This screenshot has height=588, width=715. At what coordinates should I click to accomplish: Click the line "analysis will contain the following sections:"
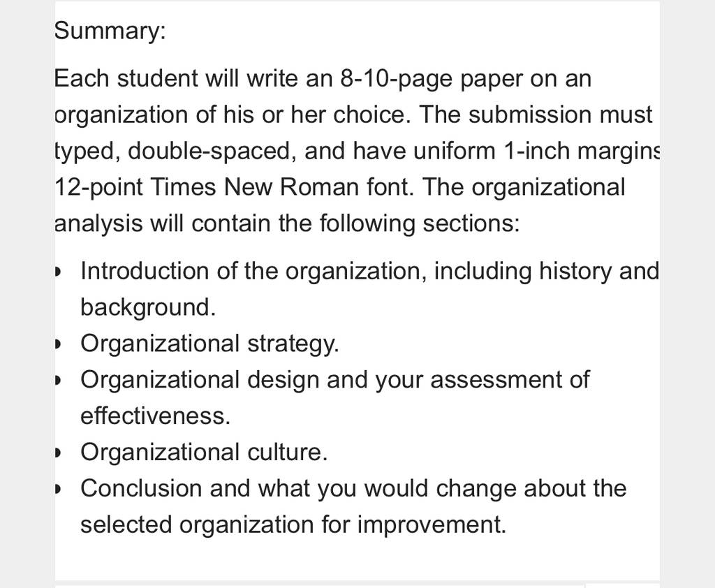point(287,224)
